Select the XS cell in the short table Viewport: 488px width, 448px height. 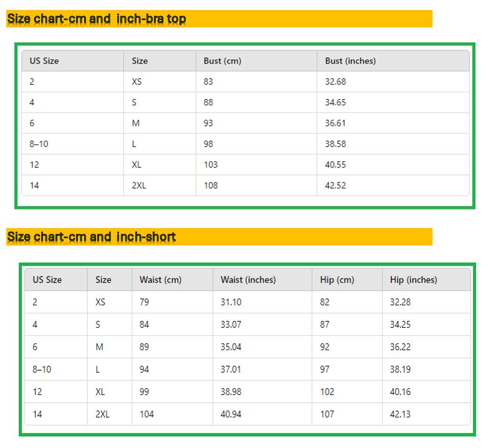100,302
